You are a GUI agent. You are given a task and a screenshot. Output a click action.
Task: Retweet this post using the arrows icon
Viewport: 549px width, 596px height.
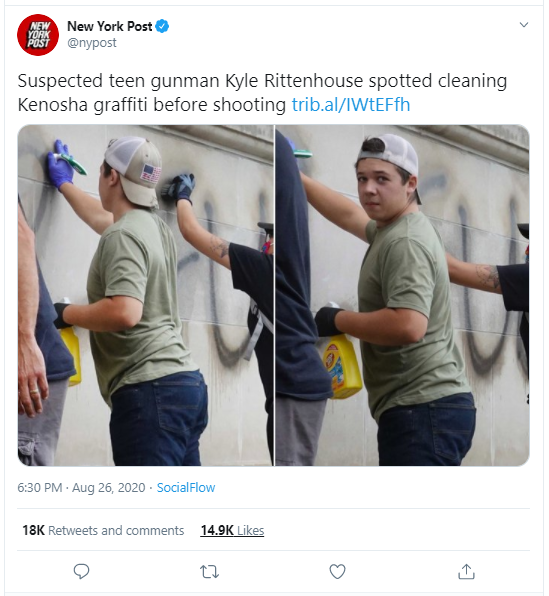click(x=209, y=571)
